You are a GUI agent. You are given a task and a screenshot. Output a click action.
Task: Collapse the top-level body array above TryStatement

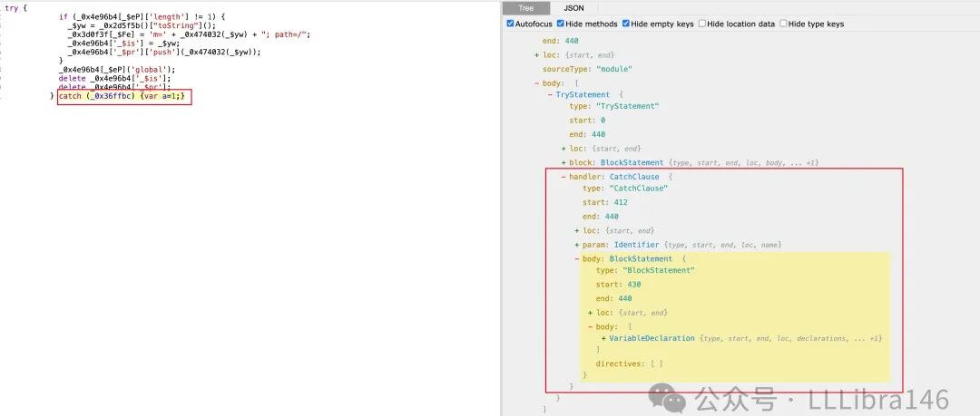[537, 83]
